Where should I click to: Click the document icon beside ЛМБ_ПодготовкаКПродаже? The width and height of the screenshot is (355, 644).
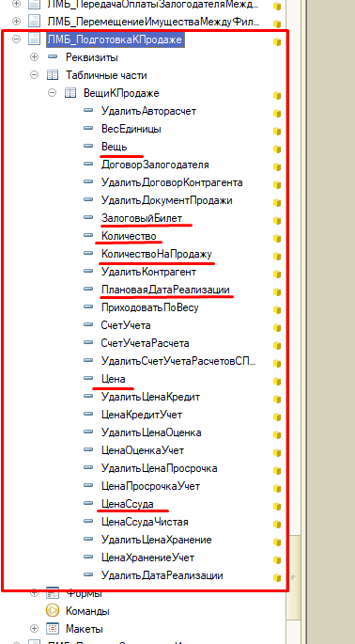pyautogui.click(x=35, y=39)
